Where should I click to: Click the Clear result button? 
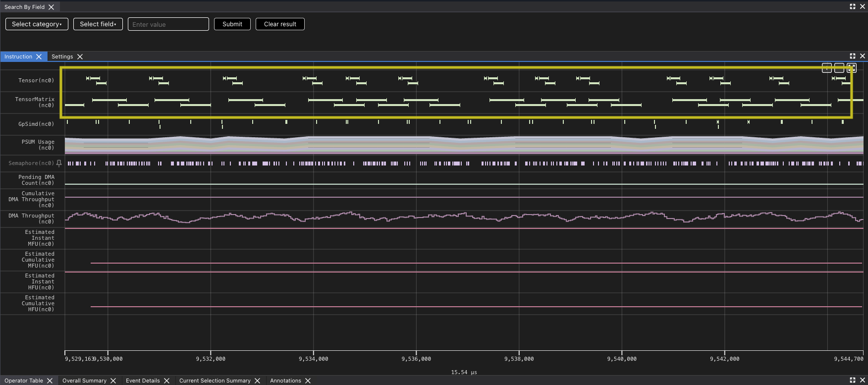tap(280, 24)
